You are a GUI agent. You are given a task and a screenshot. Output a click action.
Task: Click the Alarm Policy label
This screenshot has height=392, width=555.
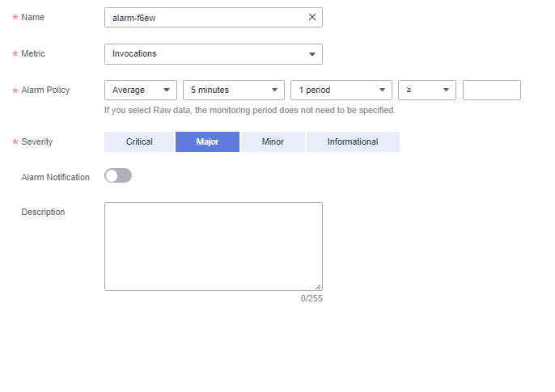point(45,91)
